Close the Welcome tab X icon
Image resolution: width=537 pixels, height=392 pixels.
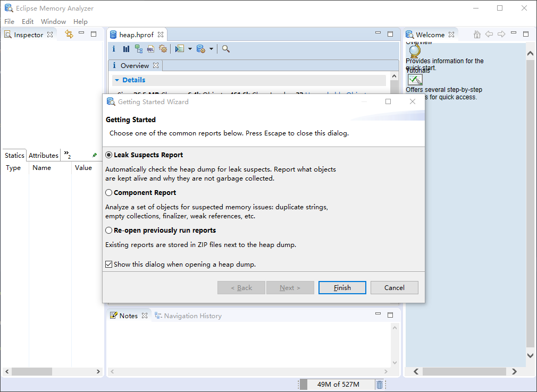(451, 35)
